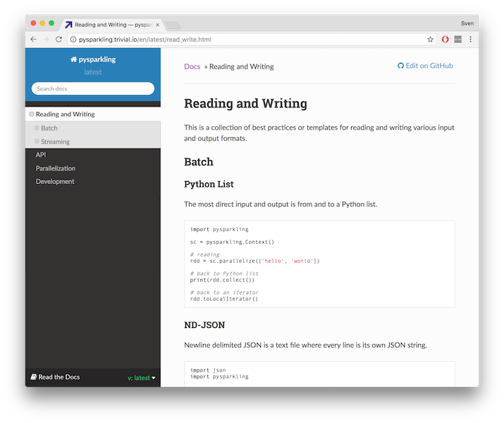Select the Reading and Writing browser tab
The image size is (504, 423).
point(113,25)
